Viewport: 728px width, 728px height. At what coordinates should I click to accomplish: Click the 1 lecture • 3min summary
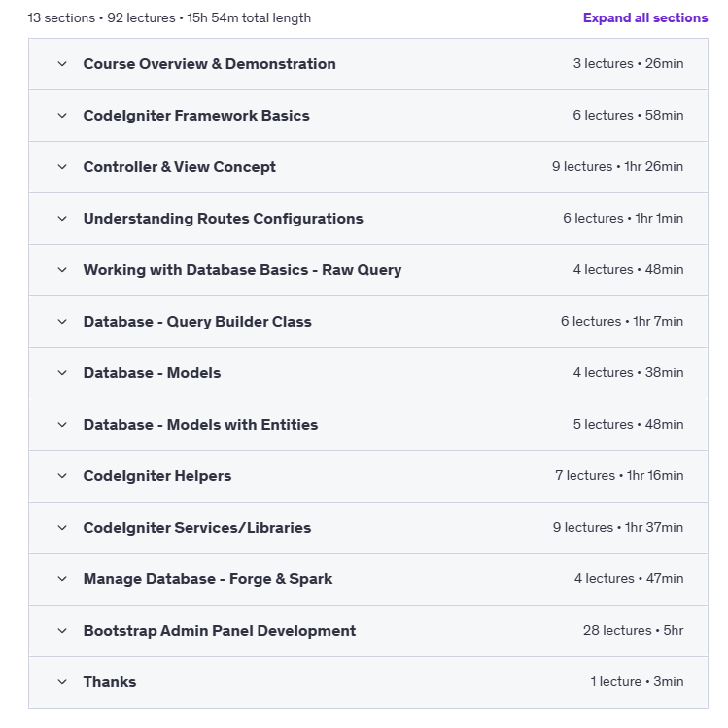click(637, 682)
